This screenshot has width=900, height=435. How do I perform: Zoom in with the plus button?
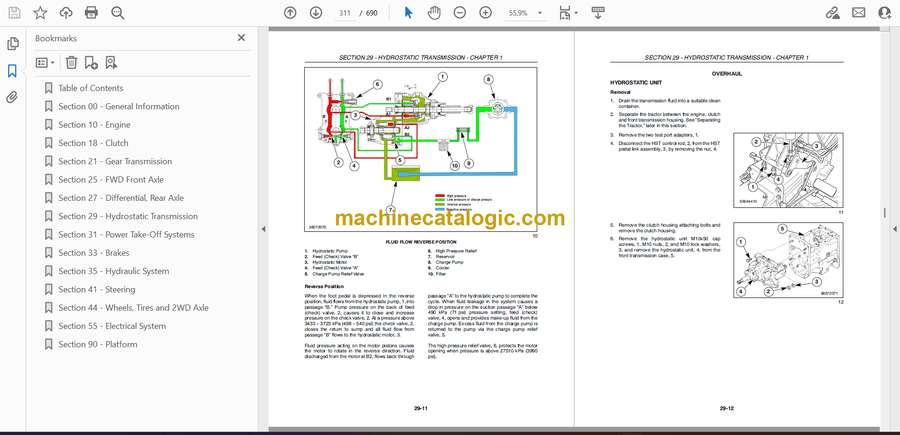(x=486, y=13)
